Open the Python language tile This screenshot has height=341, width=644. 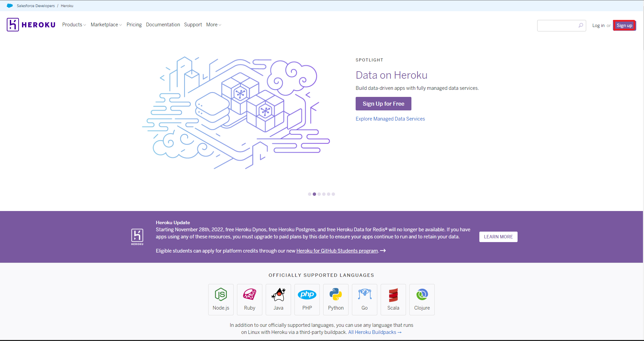click(336, 299)
